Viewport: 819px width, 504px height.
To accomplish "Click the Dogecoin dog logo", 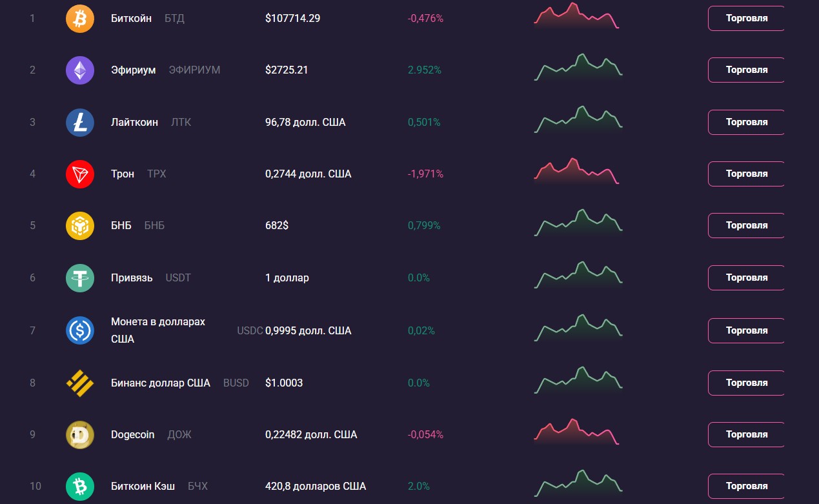I will pyautogui.click(x=80, y=434).
